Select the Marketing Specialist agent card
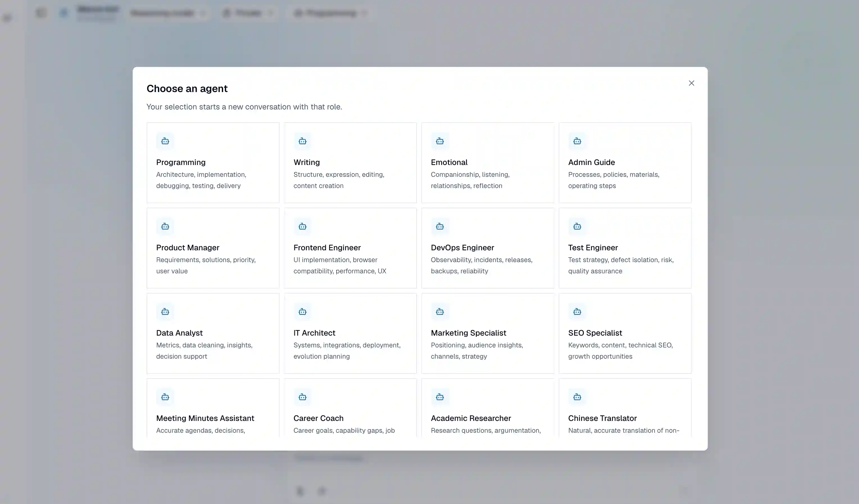859x504 pixels. (x=488, y=333)
